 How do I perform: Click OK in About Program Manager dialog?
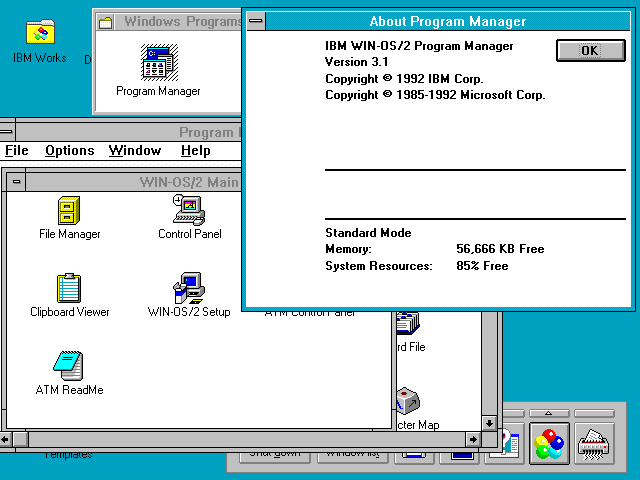[591, 51]
